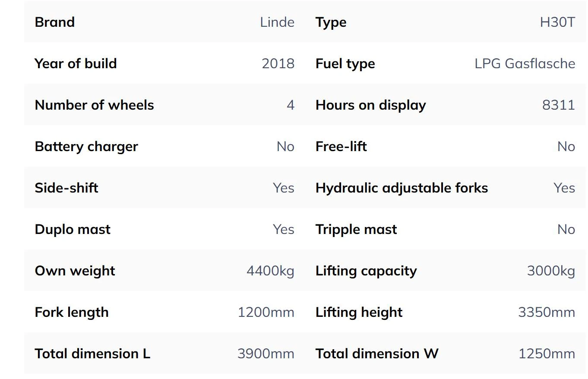
Task: Select the 1250mm total dimension W value
Action: click(x=547, y=354)
